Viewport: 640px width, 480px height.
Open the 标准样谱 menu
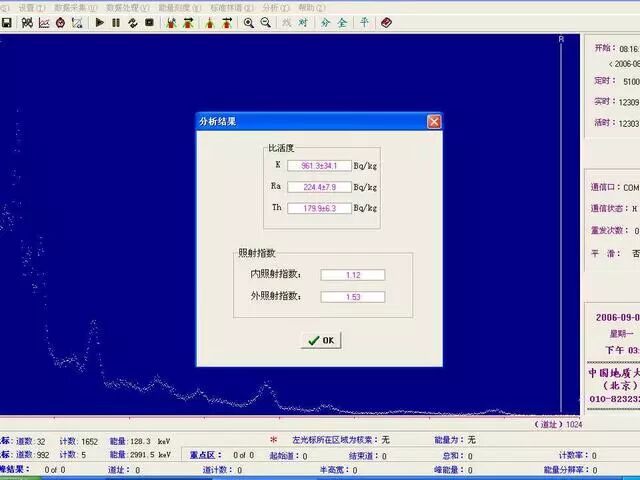[x=232, y=8]
